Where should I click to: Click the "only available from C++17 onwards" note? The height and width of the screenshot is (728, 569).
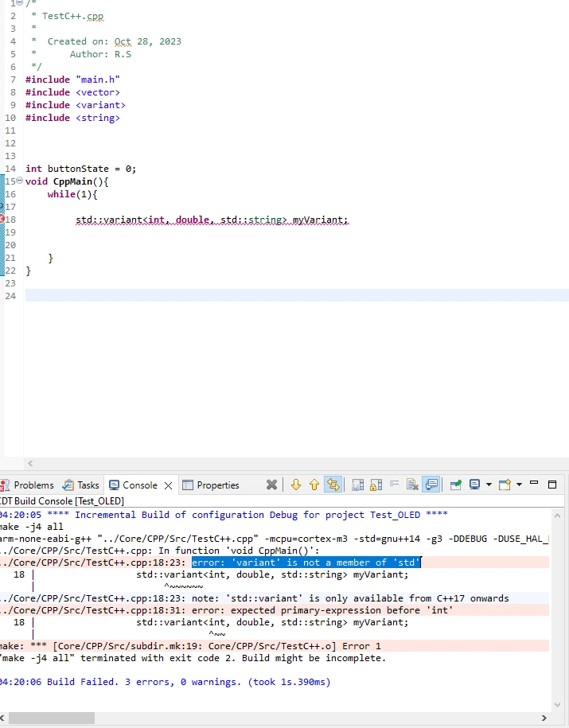[x=275, y=598]
